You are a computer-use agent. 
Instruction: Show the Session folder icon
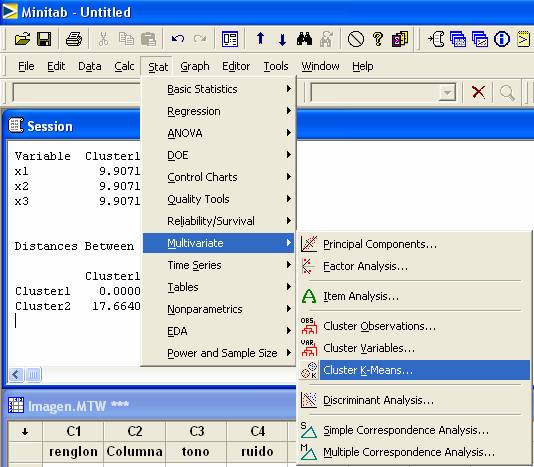pyautogui.click(x=436, y=39)
